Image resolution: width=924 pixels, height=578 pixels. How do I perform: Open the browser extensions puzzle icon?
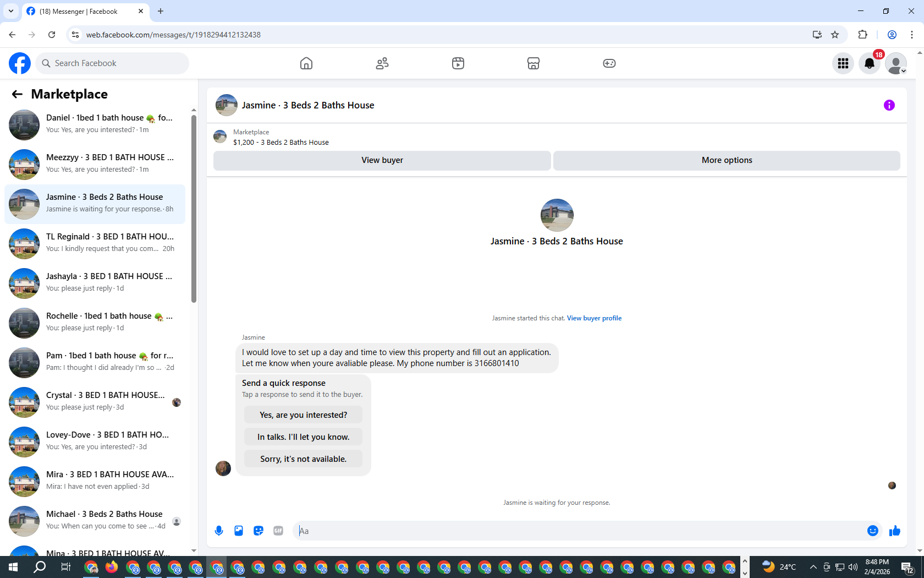click(862, 35)
